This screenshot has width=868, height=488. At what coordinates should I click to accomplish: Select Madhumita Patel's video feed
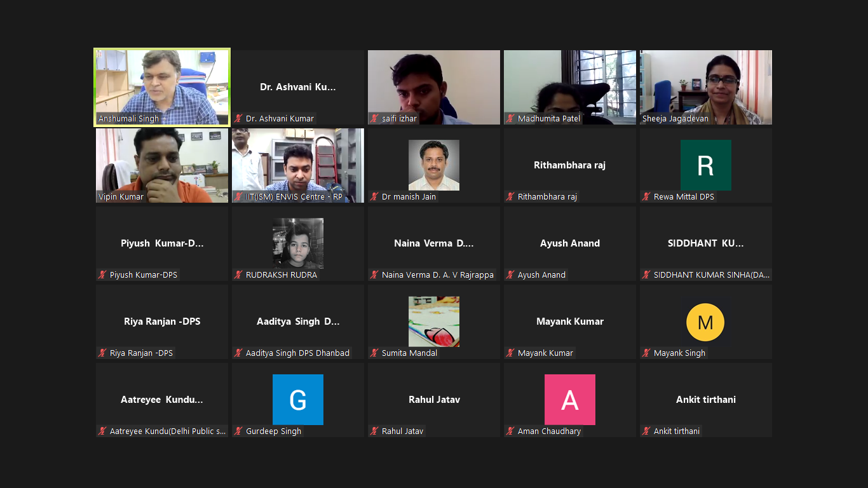click(570, 87)
